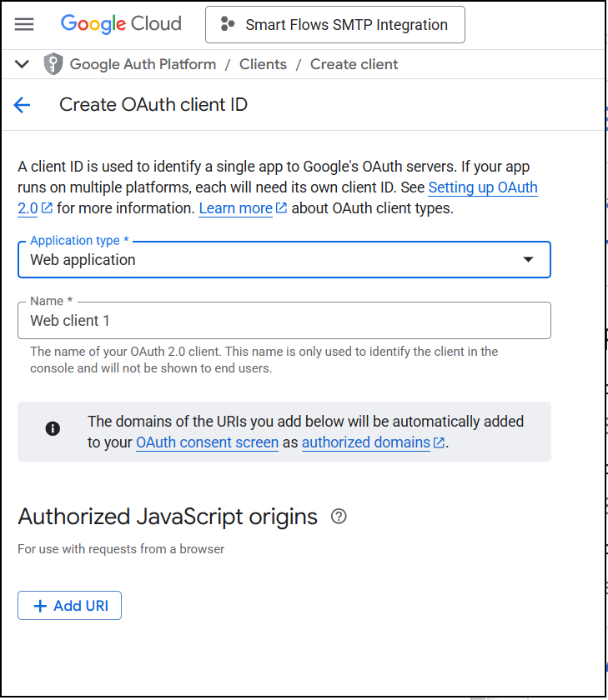The width and height of the screenshot is (608, 700).
Task: Click the external link icon after Learn more
Action: click(281, 207)
